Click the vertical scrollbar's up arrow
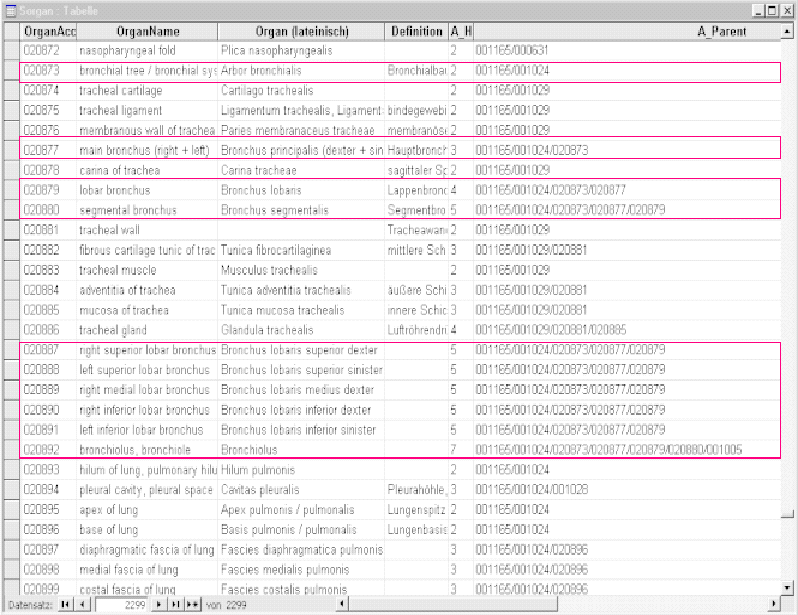Screen dimensions: 798x615 click(x=787, y=31)
